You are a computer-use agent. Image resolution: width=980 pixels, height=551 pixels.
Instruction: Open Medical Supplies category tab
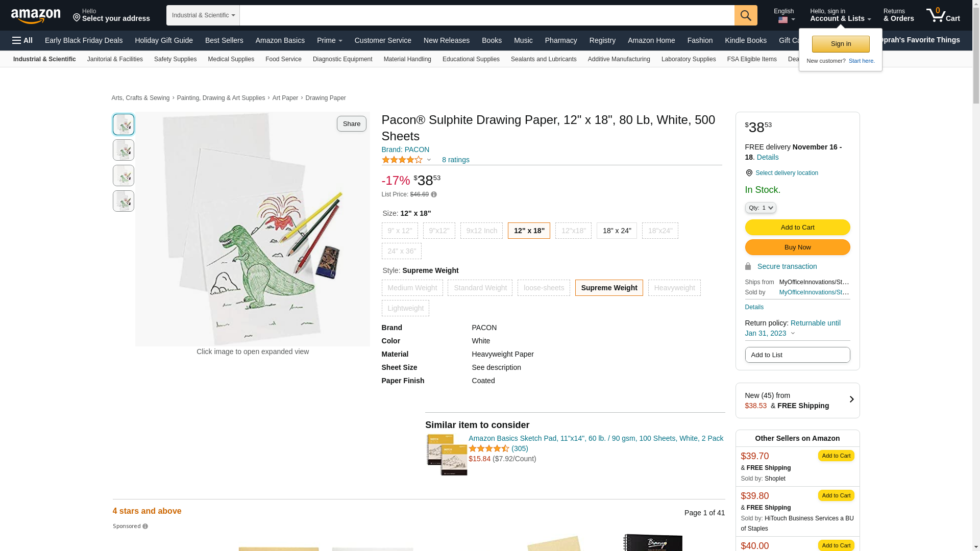coord(231,59)
